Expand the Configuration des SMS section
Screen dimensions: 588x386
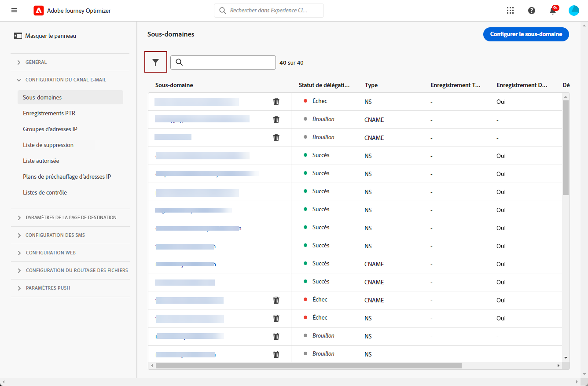(55, 235)
